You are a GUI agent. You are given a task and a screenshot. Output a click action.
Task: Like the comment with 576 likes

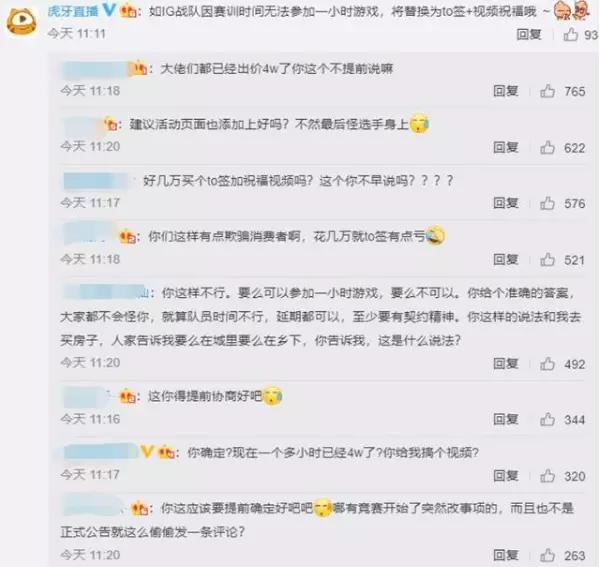pos(547,203)
